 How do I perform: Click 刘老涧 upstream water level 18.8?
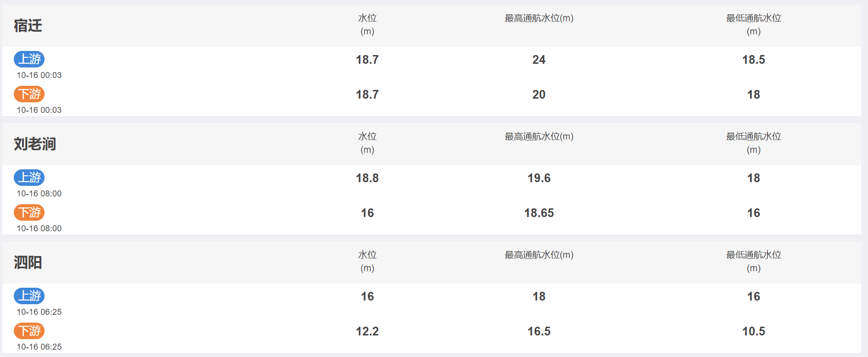pyautogui.click(x=367, y=178)
